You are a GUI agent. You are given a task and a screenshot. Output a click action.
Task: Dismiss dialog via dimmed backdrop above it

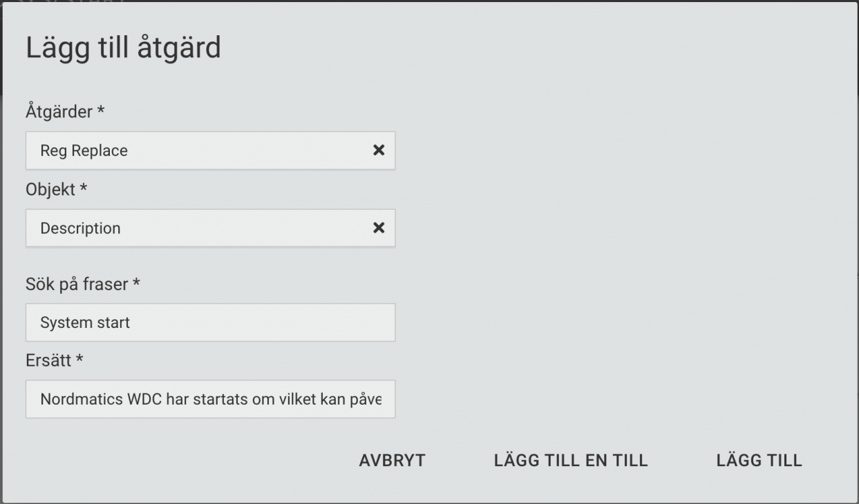click(x=429, y=0)
